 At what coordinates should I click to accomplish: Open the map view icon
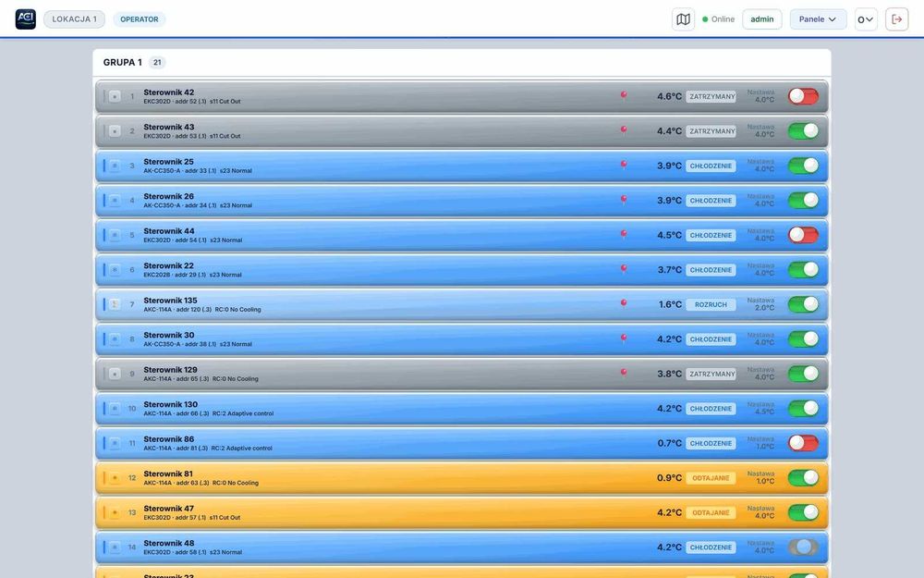(683, 19)
